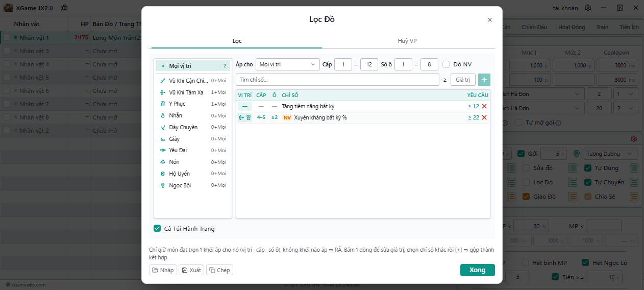Open the Hoạt Động tab

572,27
